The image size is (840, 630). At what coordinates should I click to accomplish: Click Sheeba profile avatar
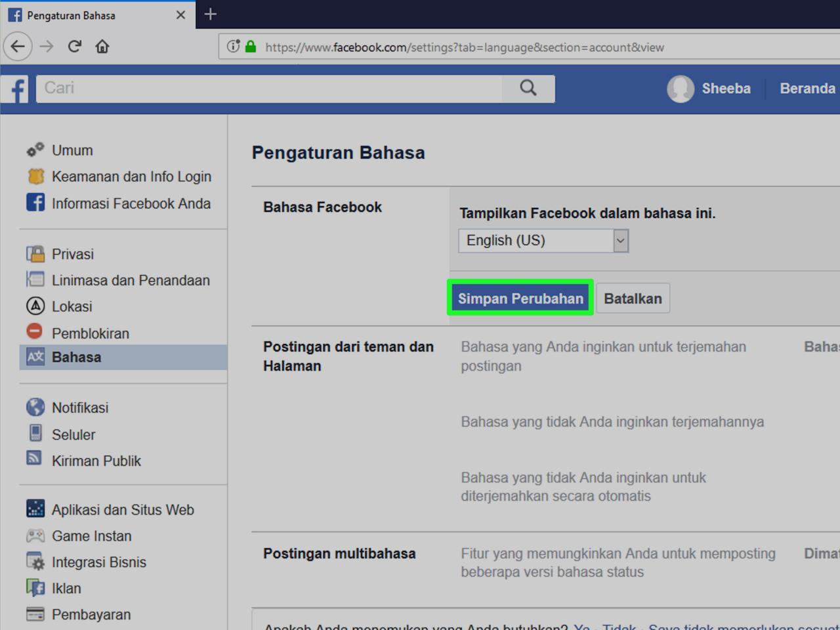(681, 89)
